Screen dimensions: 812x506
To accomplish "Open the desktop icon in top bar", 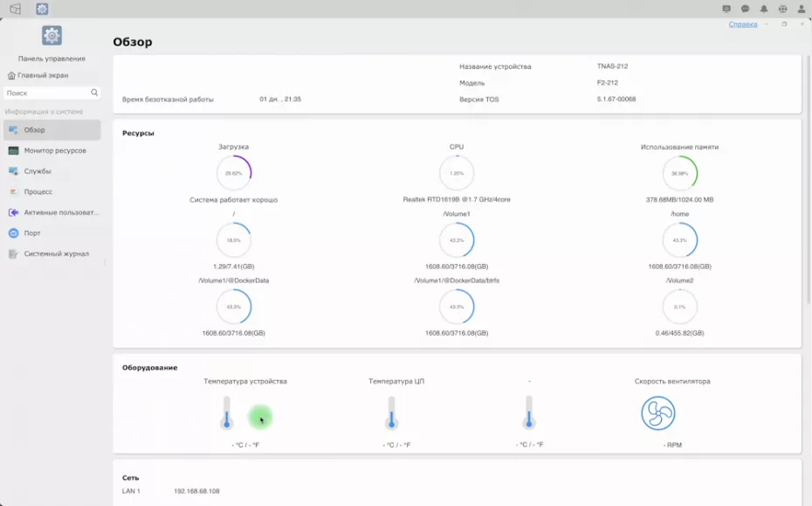I will (x=15, y=9).
